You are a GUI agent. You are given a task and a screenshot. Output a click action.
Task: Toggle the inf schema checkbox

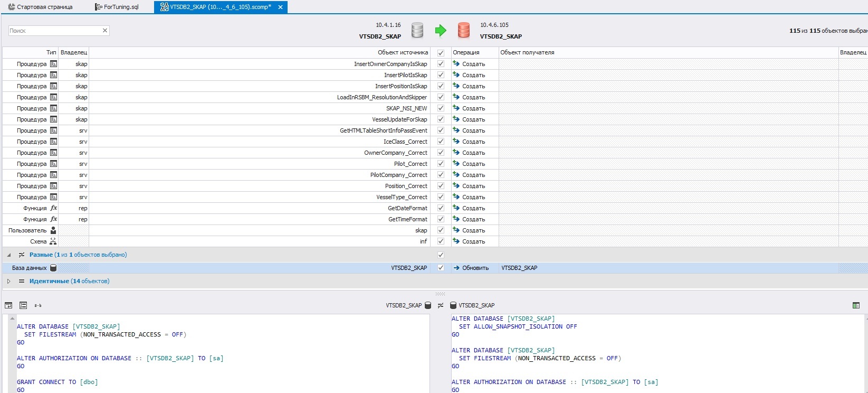(x=441, y=241)
